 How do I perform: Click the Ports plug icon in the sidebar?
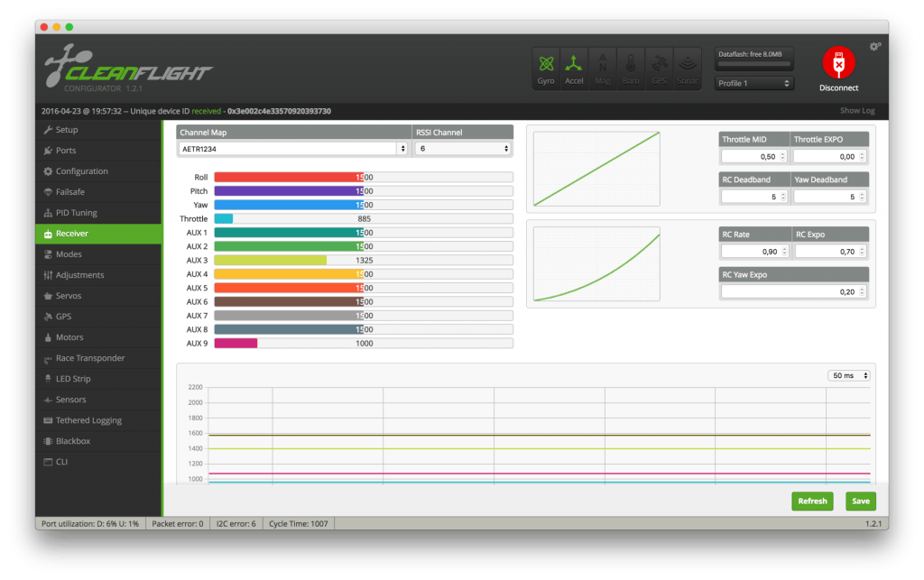point(48,150)
